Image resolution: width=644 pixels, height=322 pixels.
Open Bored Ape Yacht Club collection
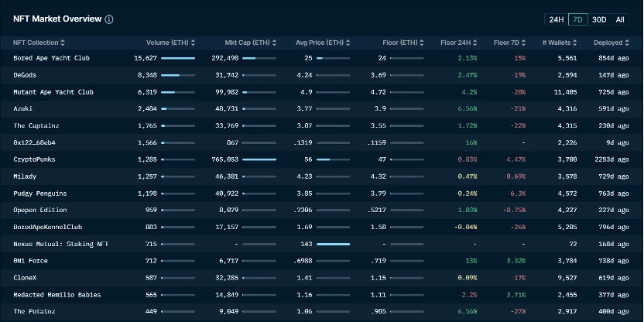click(x=51, y=58)
